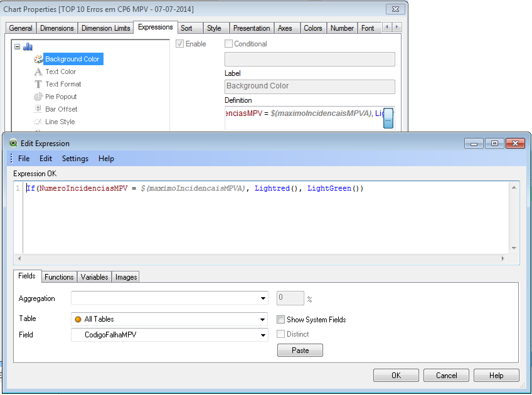Screen dimensions: 532x395
Task: Close the Chart Properties dialog
Action: click(395, 9)
